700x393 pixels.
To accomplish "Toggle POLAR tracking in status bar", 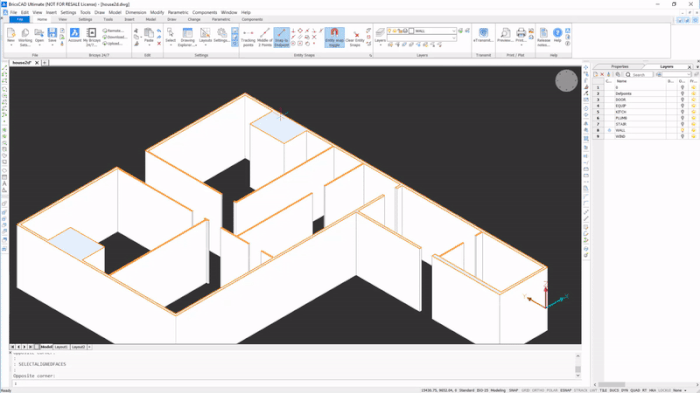I will click(552, 390).
